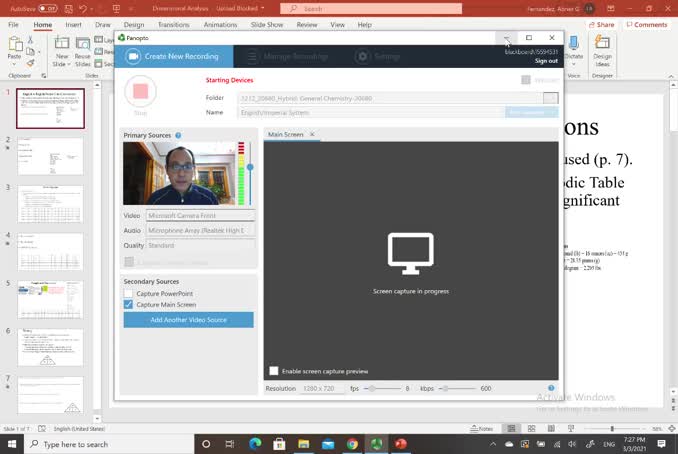Close the Main Screen tab

click(312, 134)
